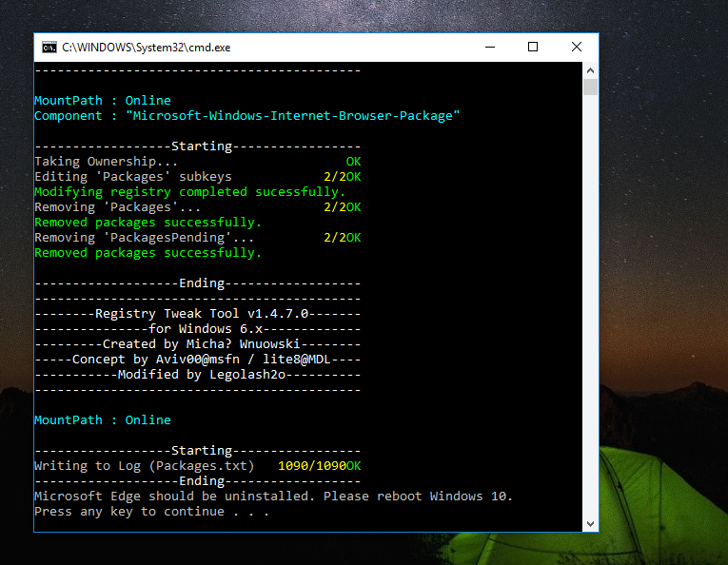Viewport: 728px width, 565px height.
Task: Click the title text C:\WINDOWS\System32\cmd.exe
Action: [x=147, y=48]
